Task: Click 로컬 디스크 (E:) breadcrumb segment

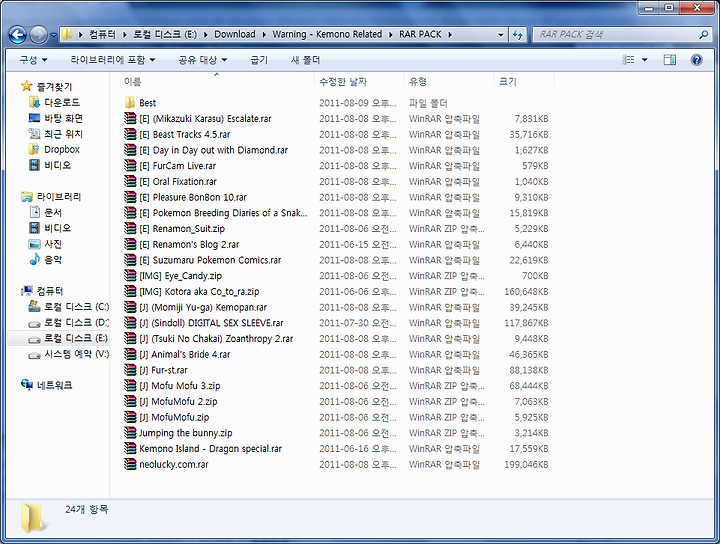Action: 164,34
